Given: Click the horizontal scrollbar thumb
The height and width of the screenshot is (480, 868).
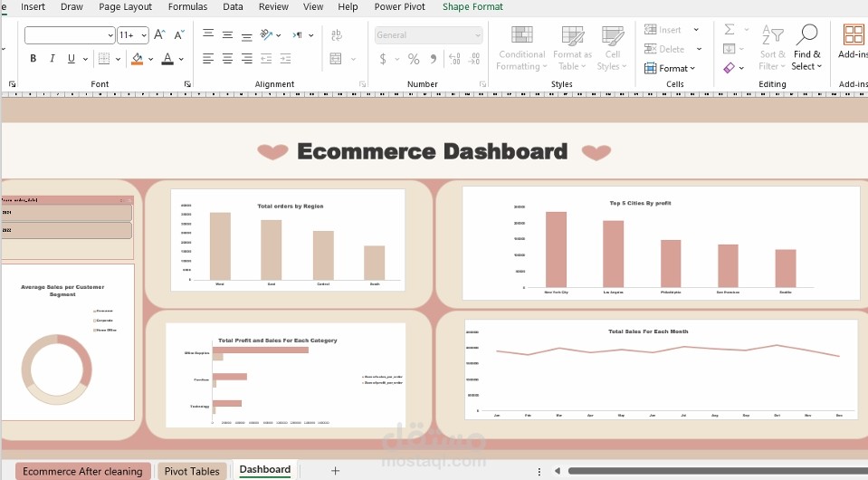Looking at the screenshot, I should [x=718, y=471].
